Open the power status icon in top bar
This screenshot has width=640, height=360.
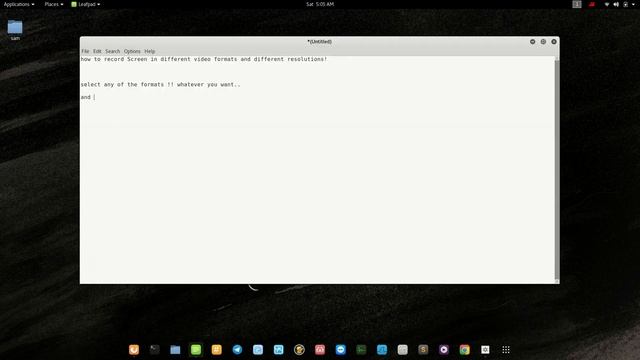tap(625, 4)
